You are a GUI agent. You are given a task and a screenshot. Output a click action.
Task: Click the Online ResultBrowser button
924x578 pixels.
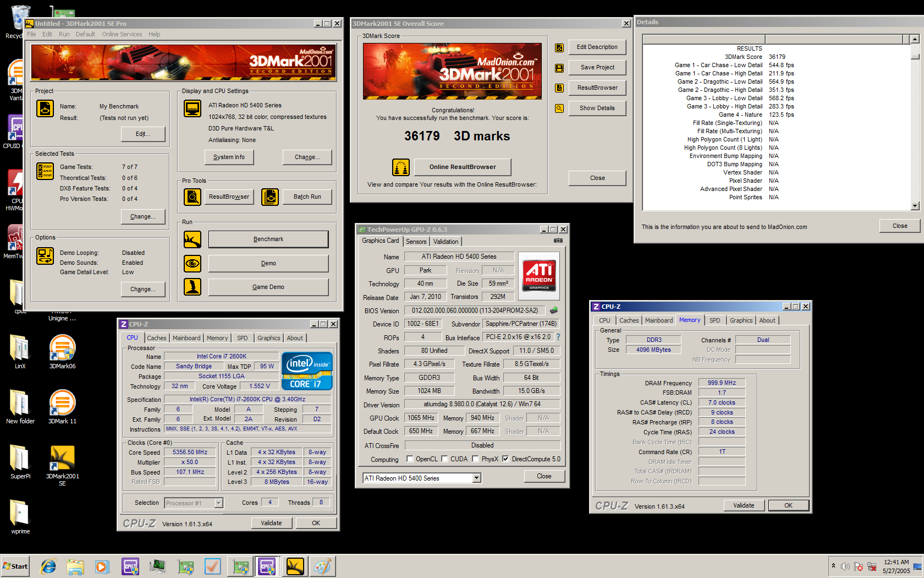pos(463,167)
